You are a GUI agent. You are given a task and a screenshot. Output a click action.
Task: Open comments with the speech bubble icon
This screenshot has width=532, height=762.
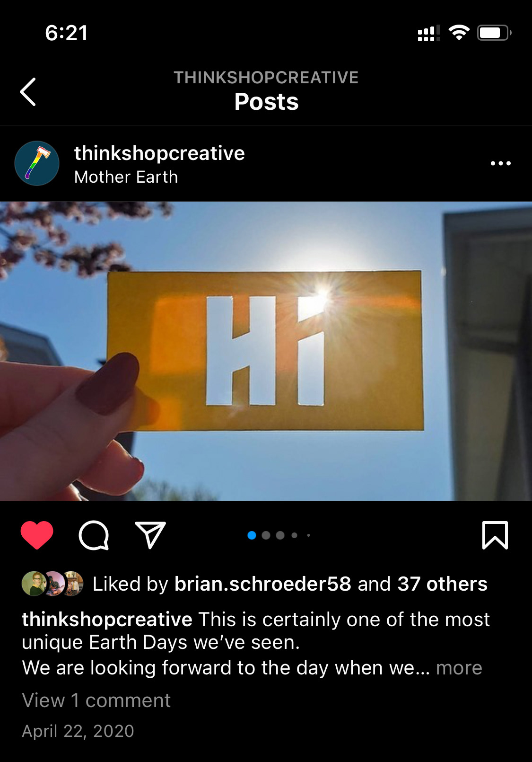[x=94, y=535]
